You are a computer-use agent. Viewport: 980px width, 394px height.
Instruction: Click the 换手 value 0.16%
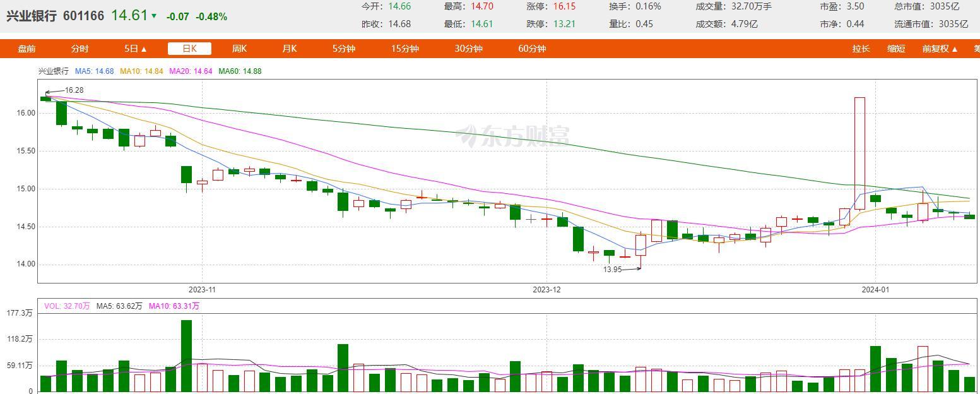tap(648, 6)
